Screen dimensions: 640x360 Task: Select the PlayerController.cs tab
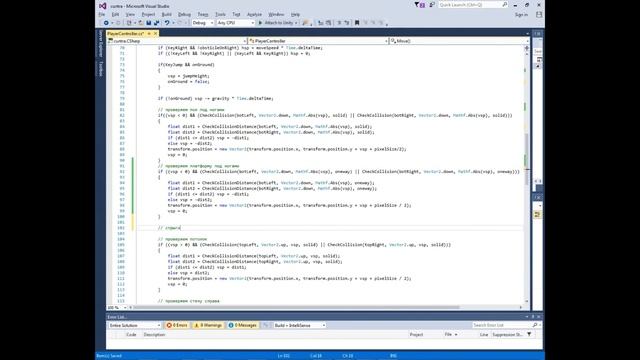coord(126,33)
